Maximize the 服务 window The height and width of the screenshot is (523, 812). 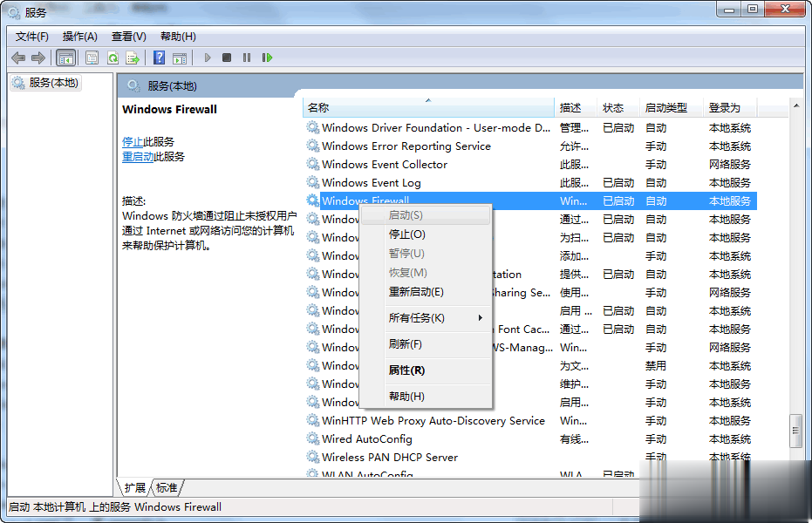tap(753, 9)
